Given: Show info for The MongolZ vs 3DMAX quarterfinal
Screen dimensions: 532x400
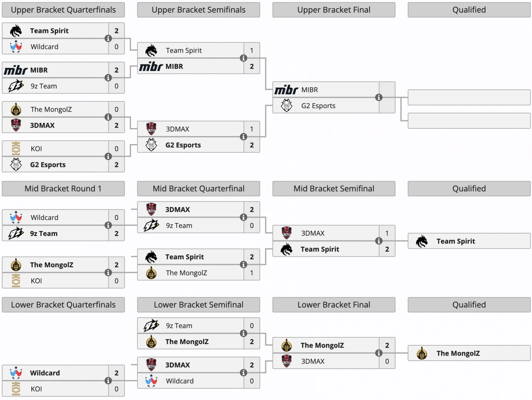Looking at the screenshot, I should (108, 117).
